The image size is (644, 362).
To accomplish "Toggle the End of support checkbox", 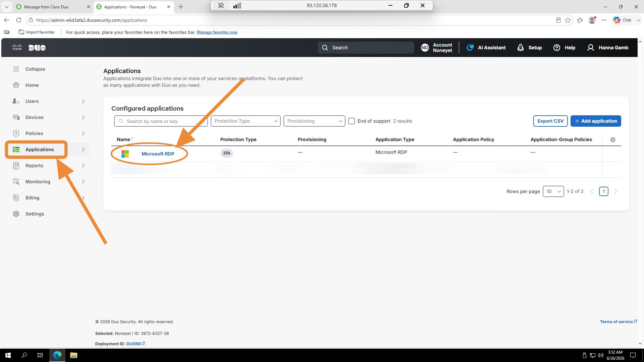I will 352,121.
